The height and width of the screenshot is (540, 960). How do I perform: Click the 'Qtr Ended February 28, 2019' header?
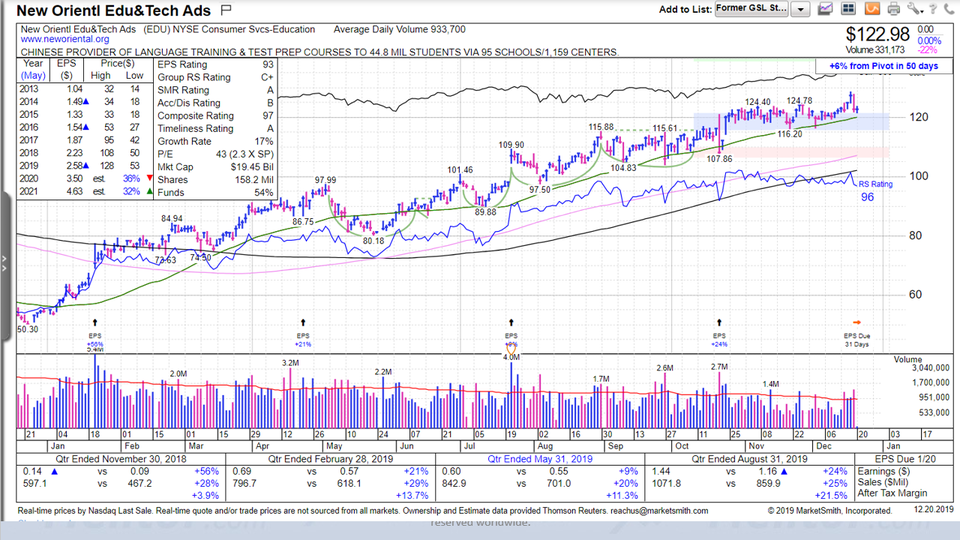[x=331, y=459]
